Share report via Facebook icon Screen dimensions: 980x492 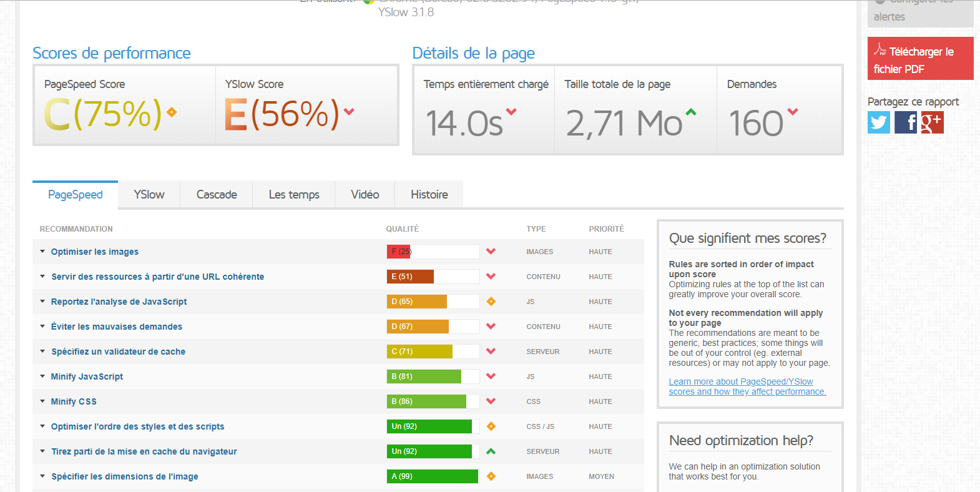[x=906, y=122]
